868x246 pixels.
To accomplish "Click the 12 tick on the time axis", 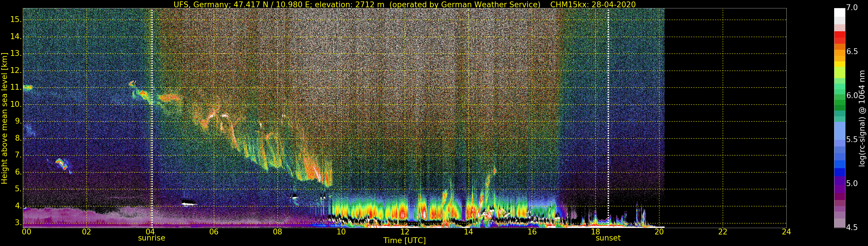I will point(404,232).
